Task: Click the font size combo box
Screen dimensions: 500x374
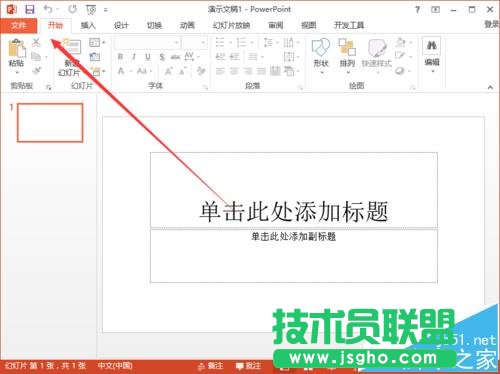Action: (x=194, y=43)
